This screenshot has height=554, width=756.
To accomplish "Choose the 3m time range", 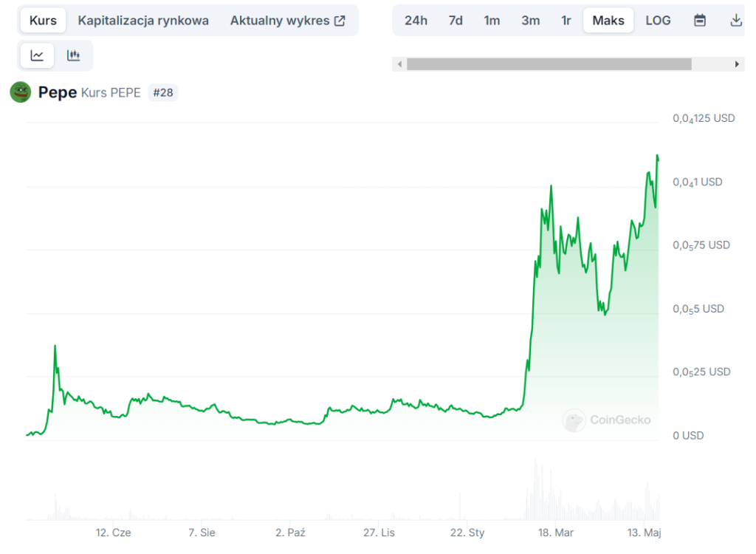I will [x=530, y=21].
